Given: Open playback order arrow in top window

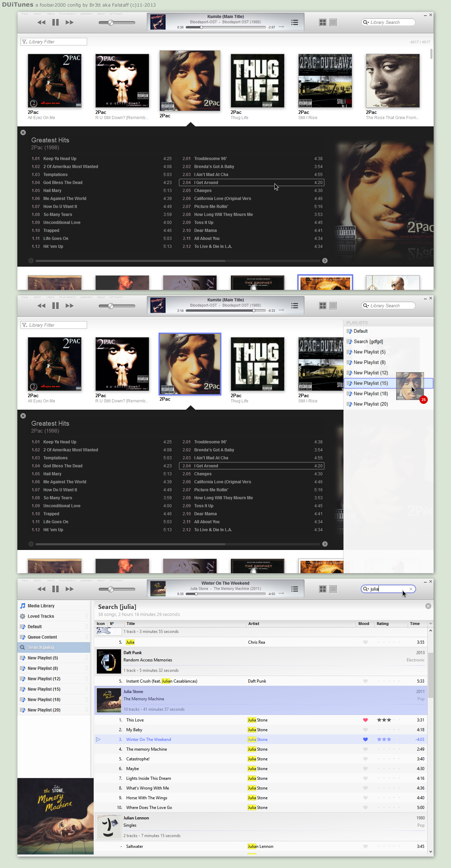Looking at the screenshot, I should (281, 27).
